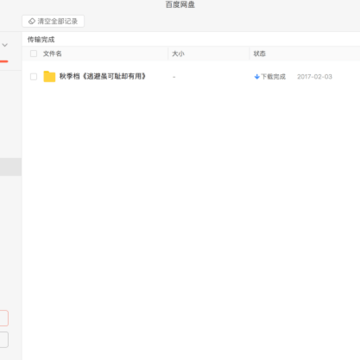Click the blue download-complete arrow icon
The image size is (360, 360).
point(257,77)
